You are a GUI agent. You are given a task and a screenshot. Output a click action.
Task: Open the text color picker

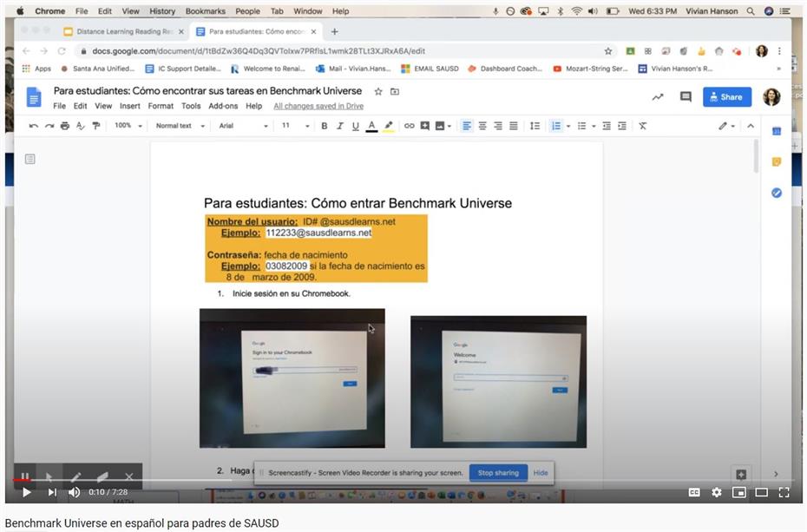click(x=371, y=126)
